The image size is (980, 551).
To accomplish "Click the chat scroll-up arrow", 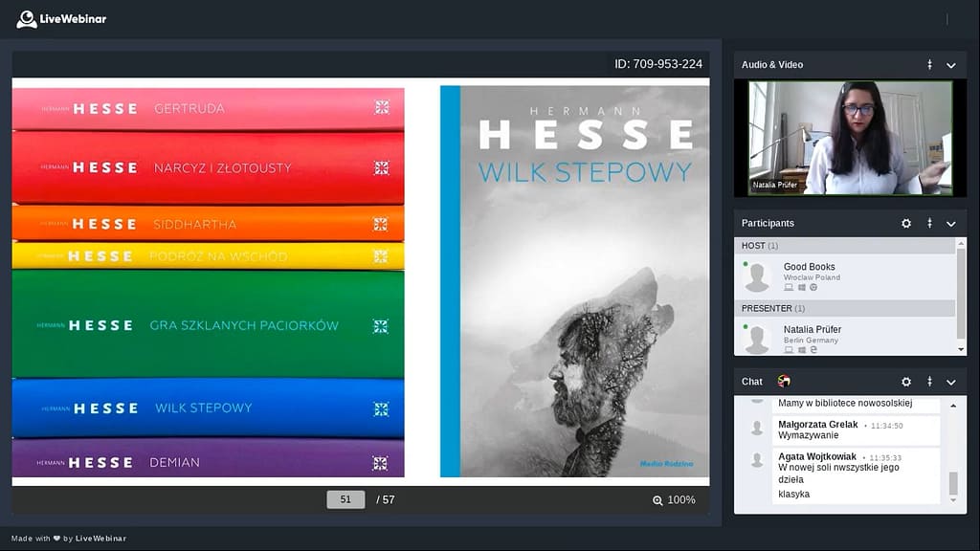I will [953, 406].
